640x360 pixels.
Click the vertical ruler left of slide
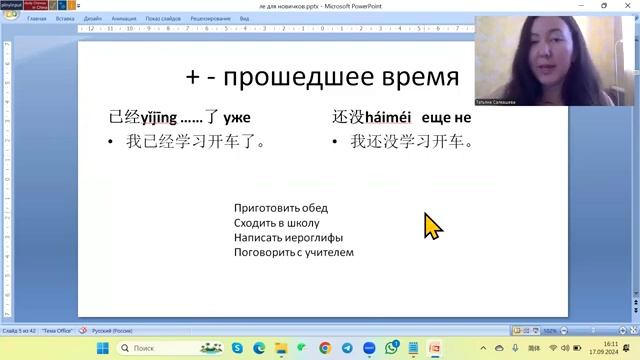point(7,180)
